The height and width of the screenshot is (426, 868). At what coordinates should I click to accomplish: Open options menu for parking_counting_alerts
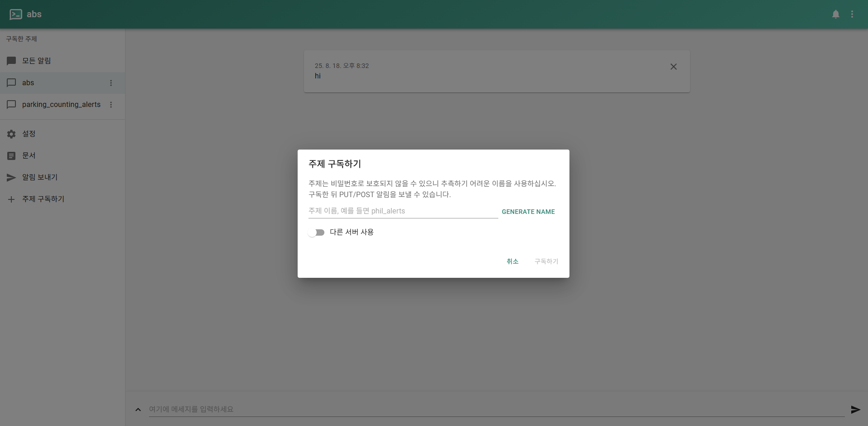click(111, 105)
